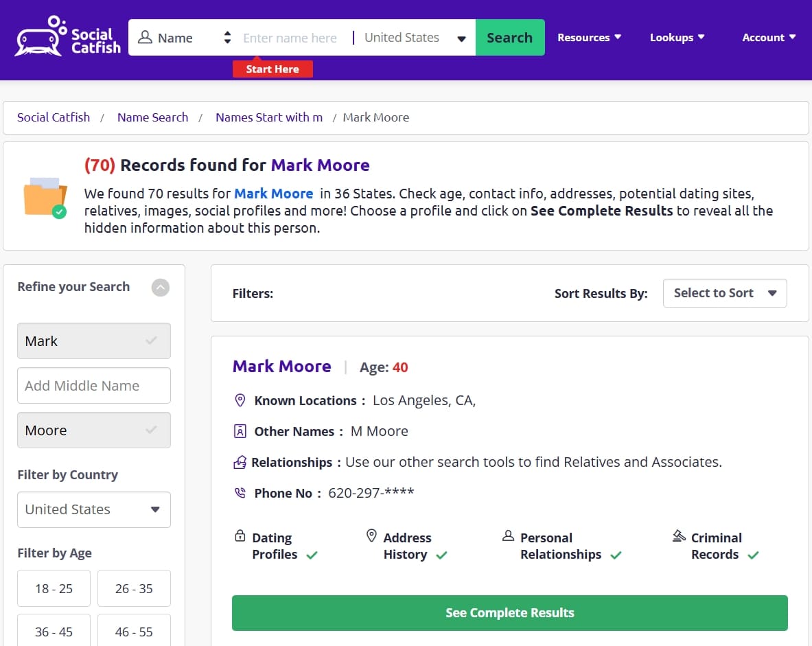Click the Personal Relationships green checkmark
This screenshot has height=646, width=812.
click(x=616, y=555)
